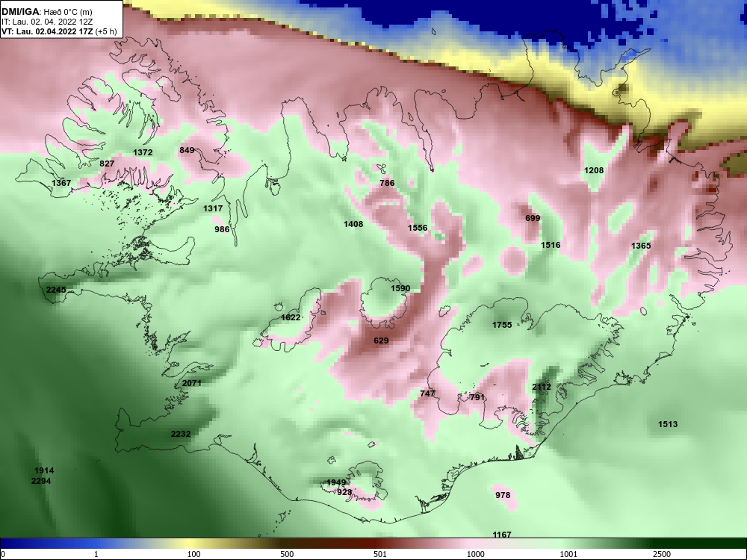Click the 1372 height value
747x560 pixels.
pyautogui.click(x=143, y=152)
